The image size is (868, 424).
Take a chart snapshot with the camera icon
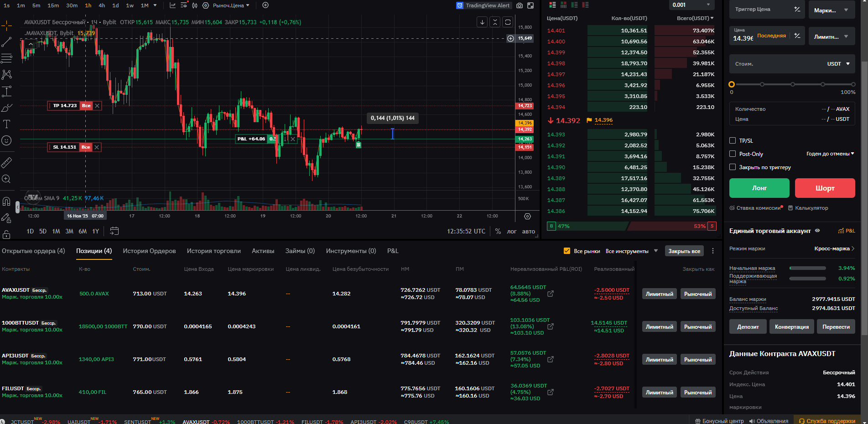520,5
